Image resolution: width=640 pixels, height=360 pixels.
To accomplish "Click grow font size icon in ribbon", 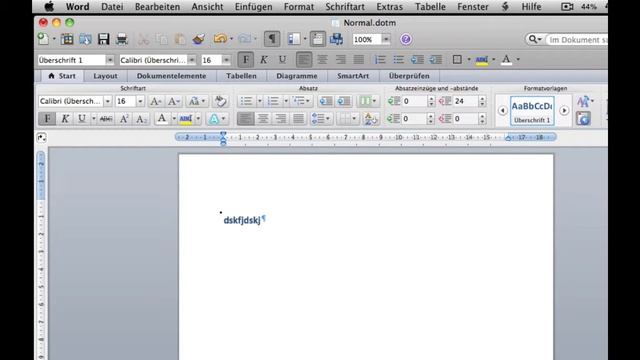I will (156, 101).
